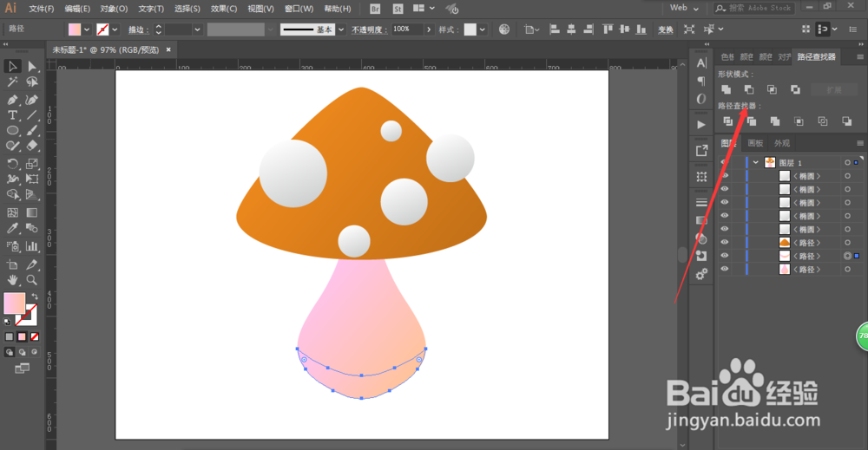Hide the pink stem 路径 layer
The image size is (868, 450).
tap(724, 269)
